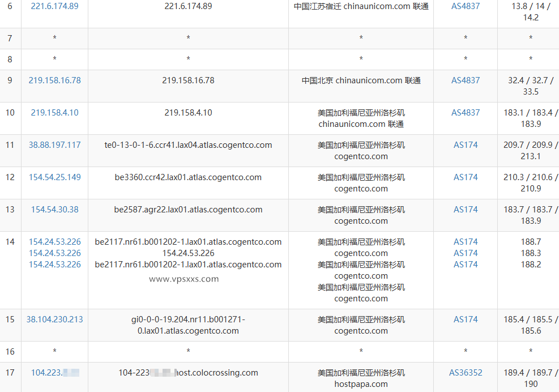
Task: Click AS4837 link in hop 6 row
Action: tap(465, 6)
